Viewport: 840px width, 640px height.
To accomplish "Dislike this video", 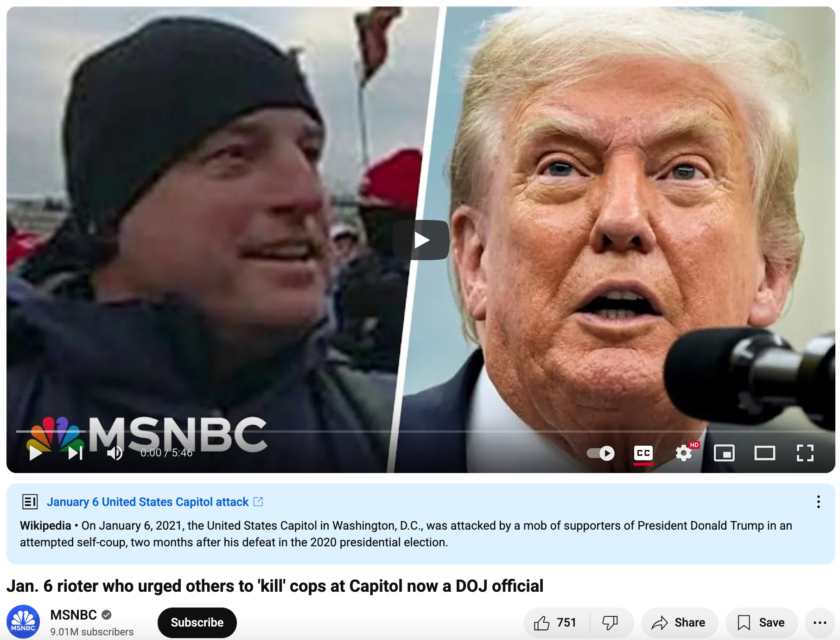I will click(611, 622).
